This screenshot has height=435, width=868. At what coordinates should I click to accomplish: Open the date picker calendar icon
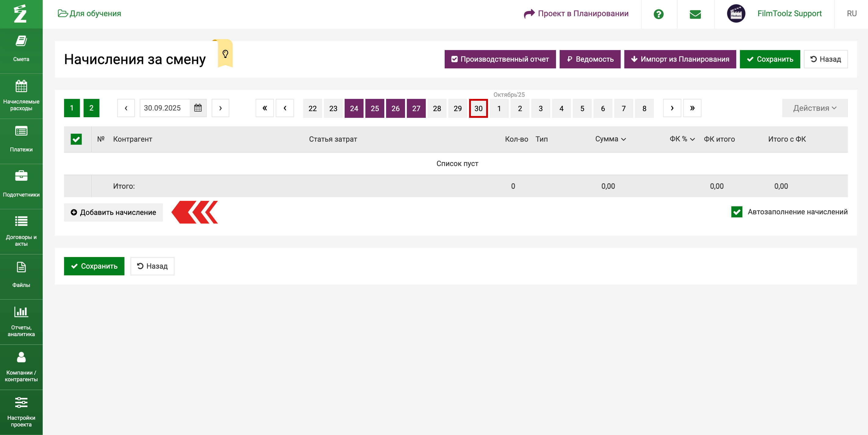[198, 108]
